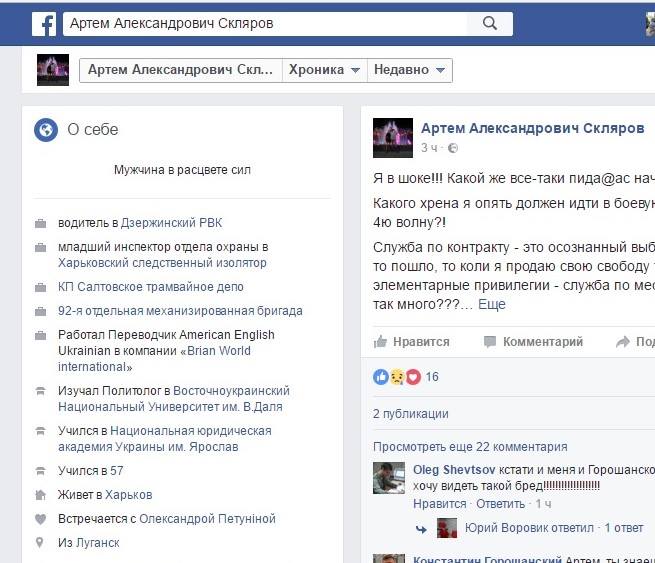Open 92-я отдельная механизированная бригада link
This screenshot has height=563, width=655.
coord(180,311)
